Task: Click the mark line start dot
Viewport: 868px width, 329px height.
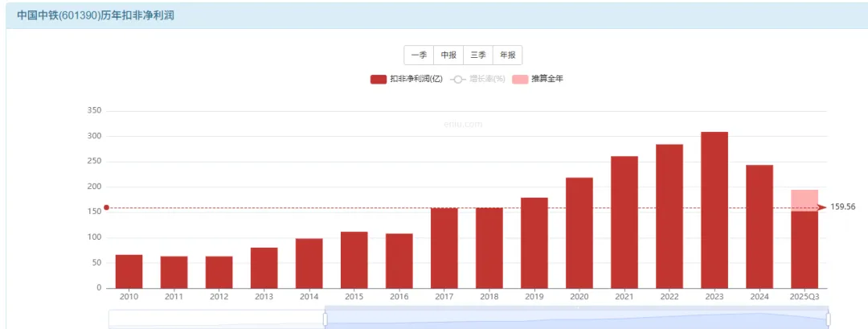Action: coord(106,208)
